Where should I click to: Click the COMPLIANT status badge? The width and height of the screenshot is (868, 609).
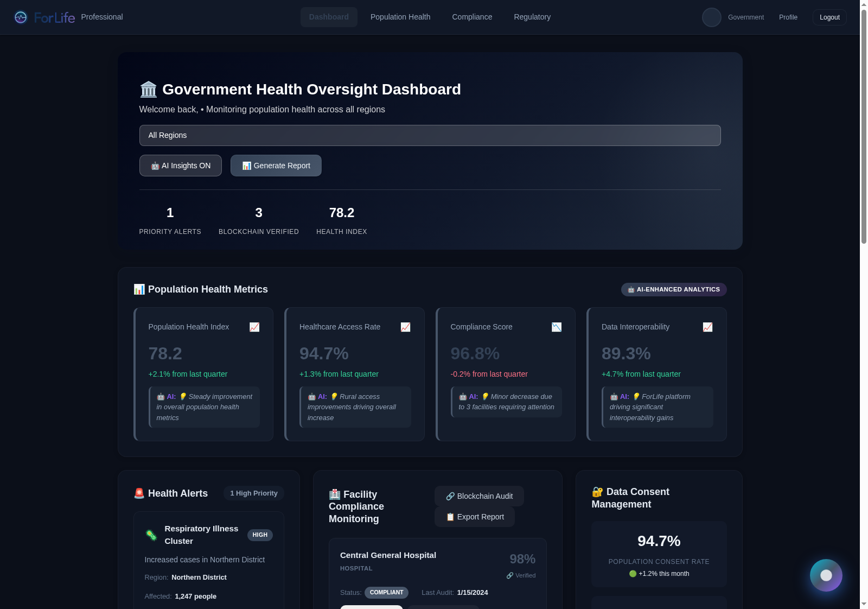(x=386, y=593)
